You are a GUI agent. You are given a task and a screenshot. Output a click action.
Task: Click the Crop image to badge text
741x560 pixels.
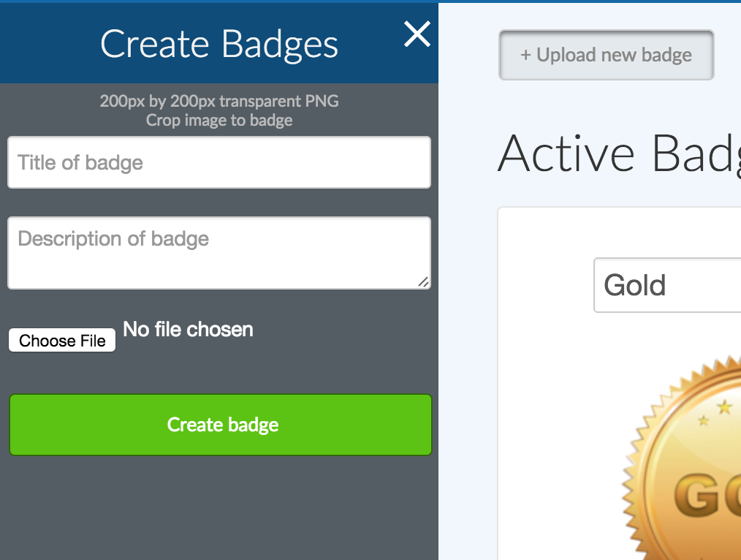point(219,121)
